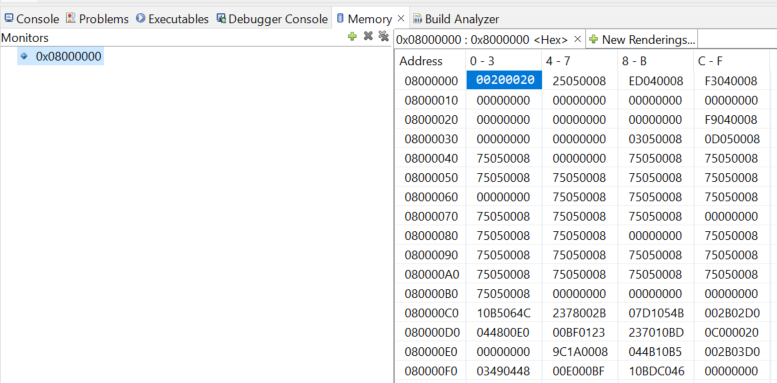This screenshot has height=383, width=777.
Task: Select cell 07D1054B
Action: tap(655, 313)
